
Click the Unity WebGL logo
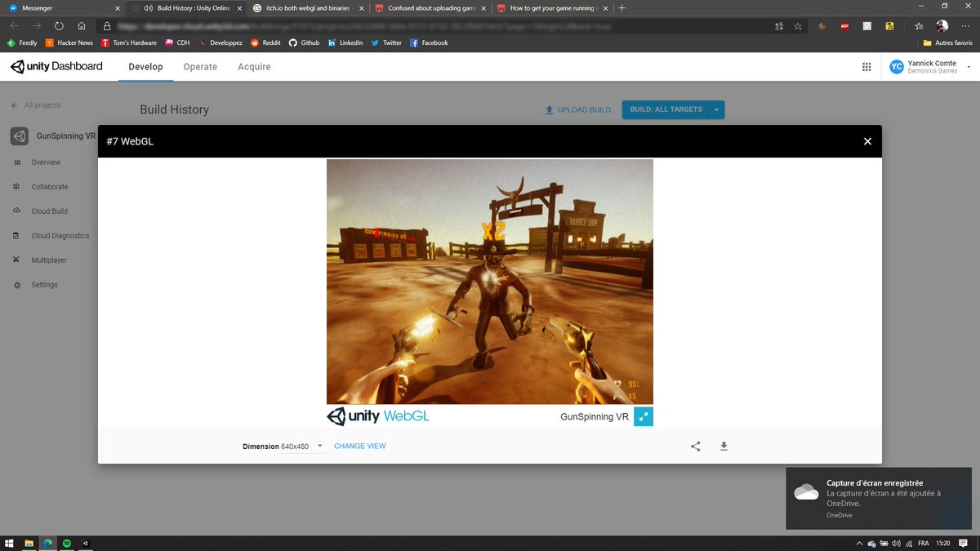[378, 416]
